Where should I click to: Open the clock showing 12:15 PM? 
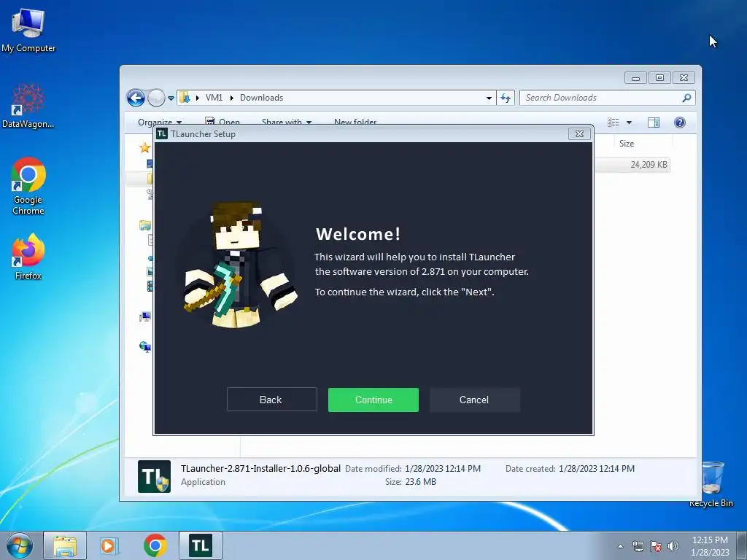(710, 546)
